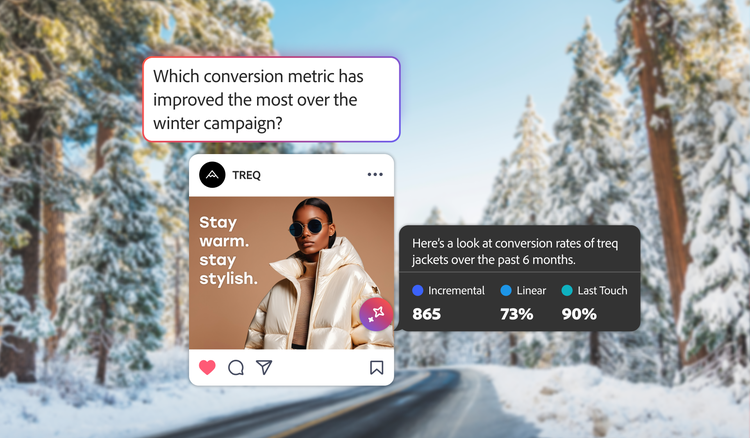Image resolution: width=750 pixels, height=438 pixels.
Task: Toggle the bookmark save icon
Action: (x=376, y=367)
